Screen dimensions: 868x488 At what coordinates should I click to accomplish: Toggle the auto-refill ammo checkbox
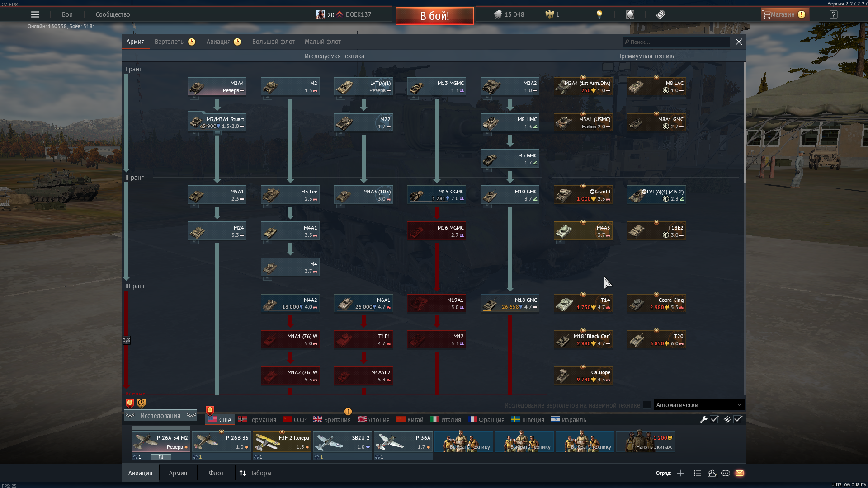(x=738, y=419)
